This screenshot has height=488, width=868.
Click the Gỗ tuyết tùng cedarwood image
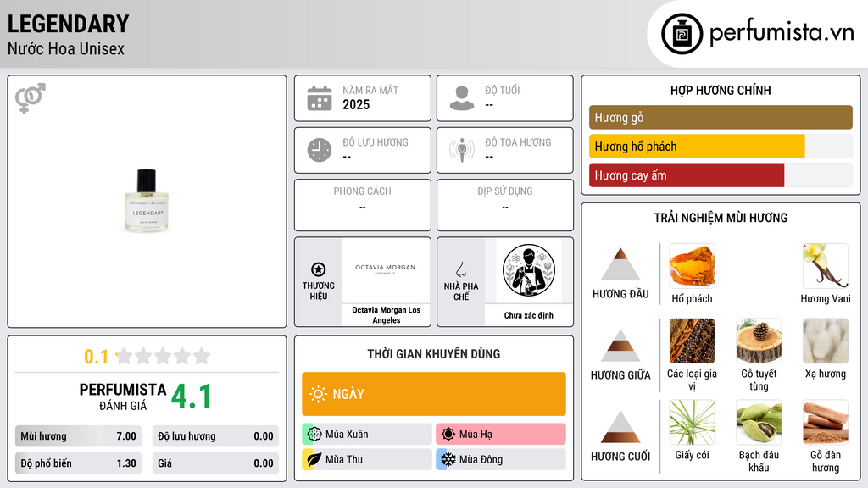point(759,341)
